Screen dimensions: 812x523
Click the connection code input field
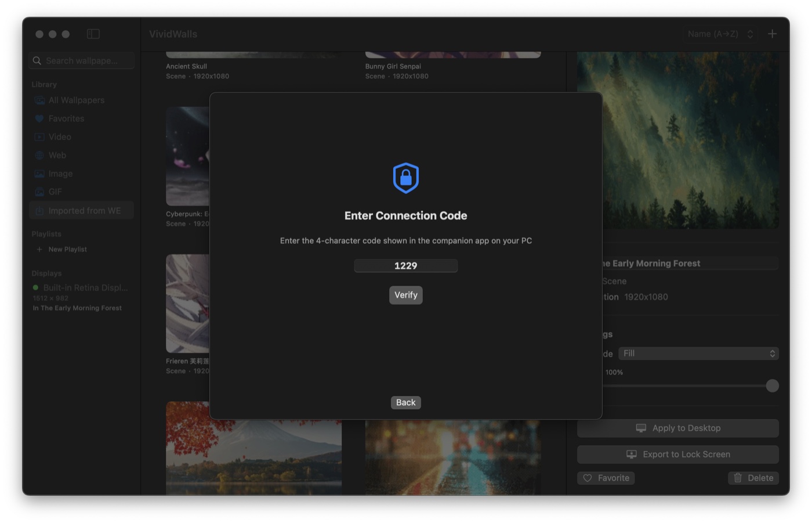click(405, 266)
